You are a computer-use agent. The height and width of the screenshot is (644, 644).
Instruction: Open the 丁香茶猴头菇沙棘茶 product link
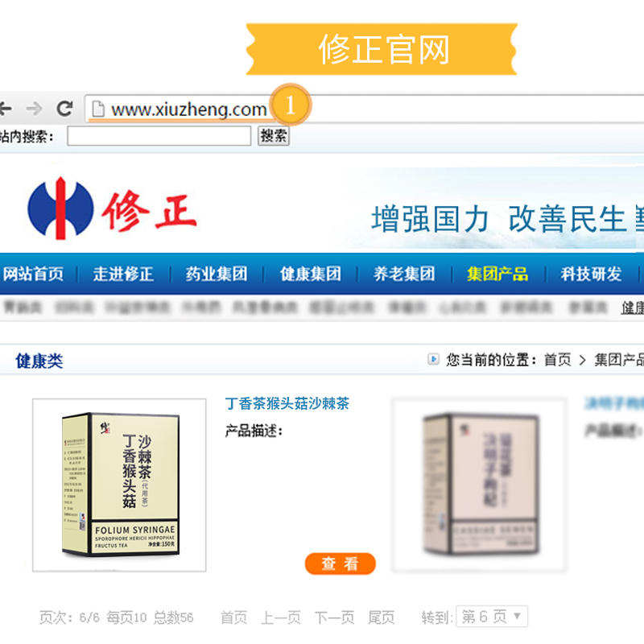tap(287, 403)
